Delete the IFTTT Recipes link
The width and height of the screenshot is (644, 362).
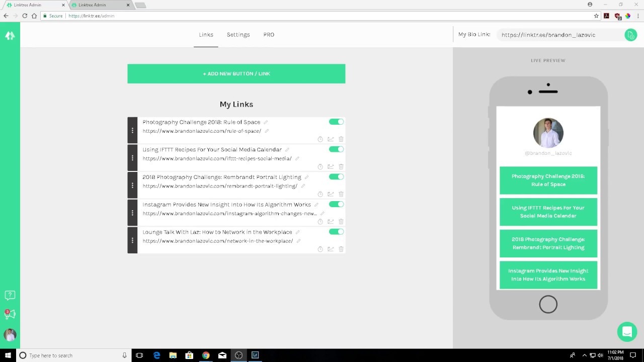tap(341, 167)
